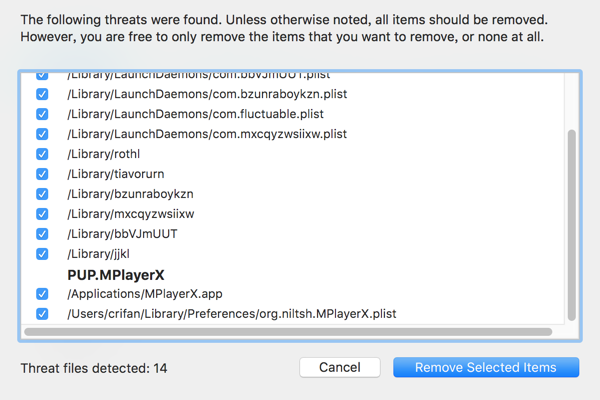Toggle checkbox for com.fluctuable.plist
The height and width of the screenshot is (400, 600).
[x=42, y=114]
